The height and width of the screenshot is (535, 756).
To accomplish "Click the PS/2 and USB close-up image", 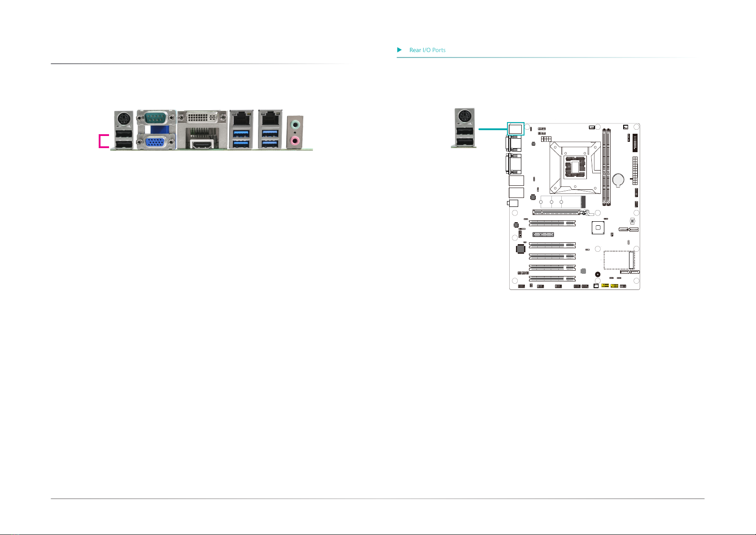I will coord(464,127).
